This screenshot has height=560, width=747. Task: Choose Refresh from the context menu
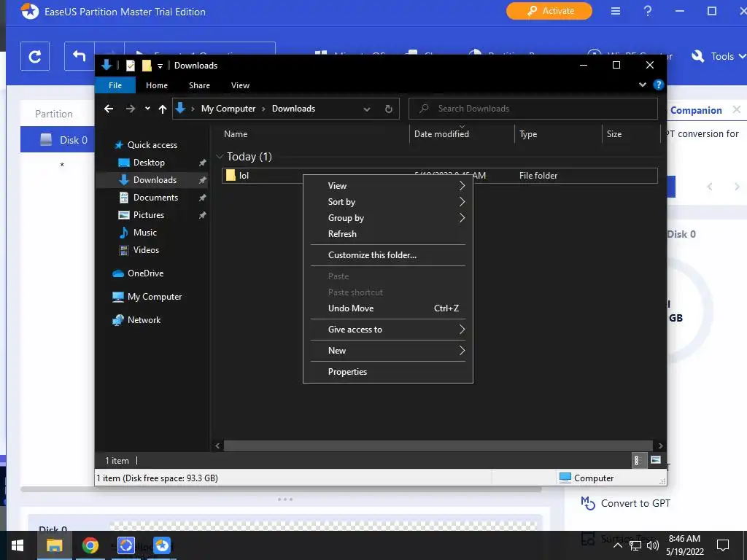tap(388, 234)
